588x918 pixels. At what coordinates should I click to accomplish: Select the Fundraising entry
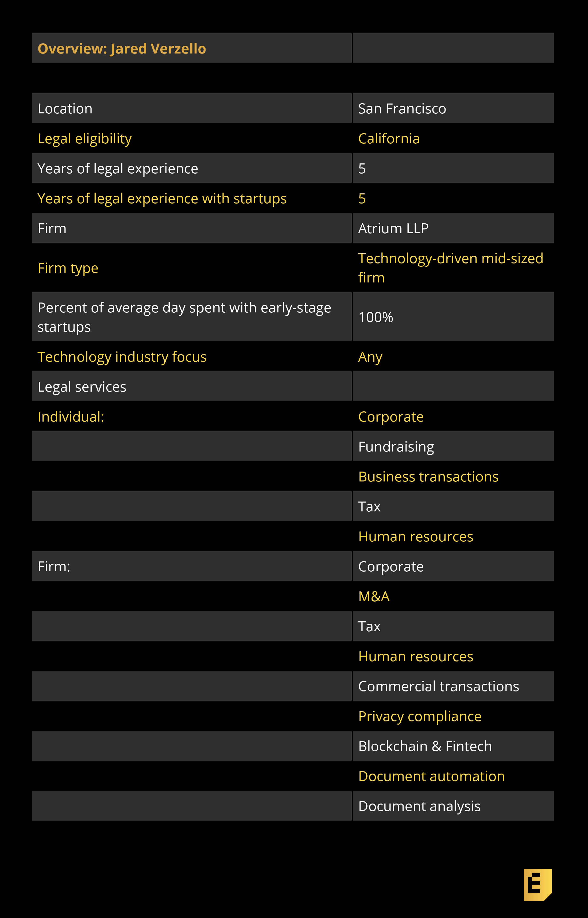[x=396, y=447]
